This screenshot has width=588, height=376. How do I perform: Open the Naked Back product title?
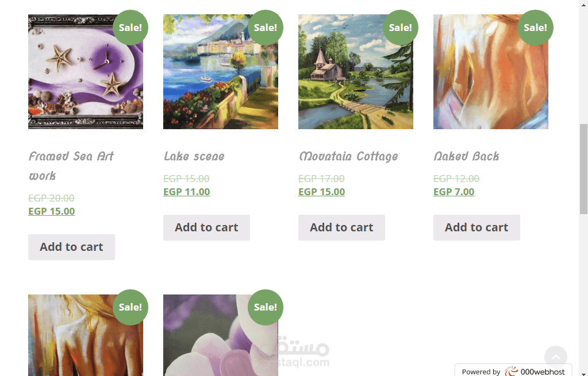point(466,156)
